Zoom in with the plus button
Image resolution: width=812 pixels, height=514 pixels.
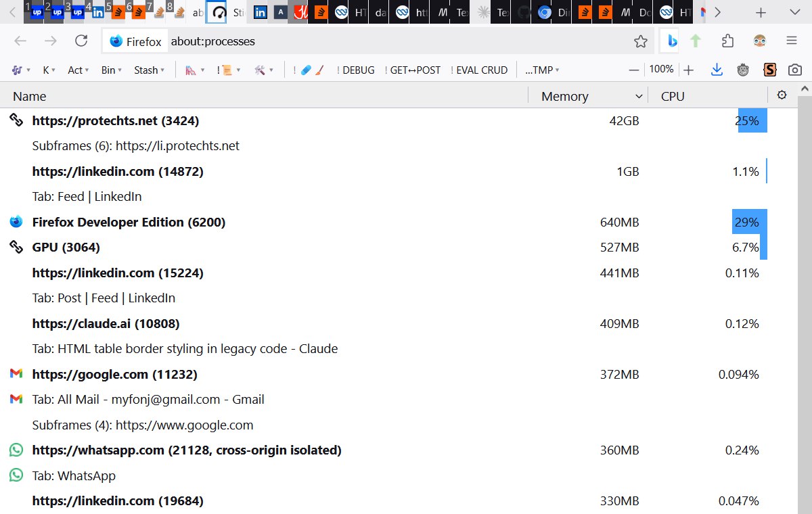(x=688, y=70)
